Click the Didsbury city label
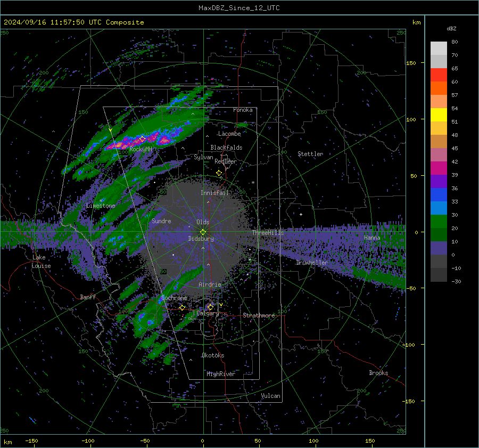 tap(201, 239)
